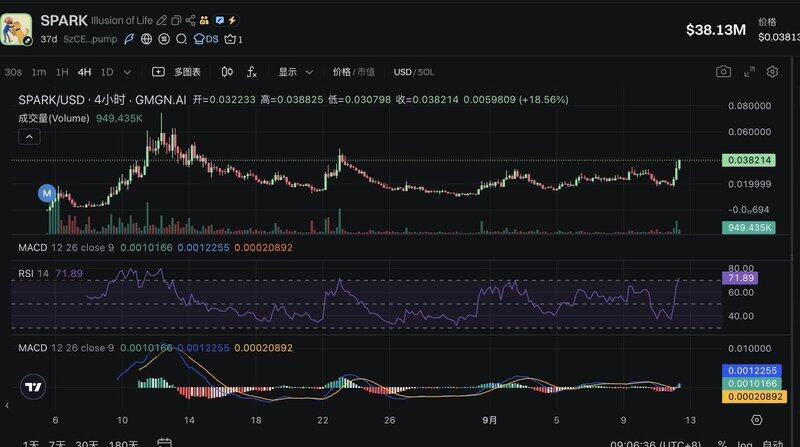This screenshot has height=447, width=800.
Task: Click the 949.435K volume tag on price axis
Action: [x=748, y=228]
